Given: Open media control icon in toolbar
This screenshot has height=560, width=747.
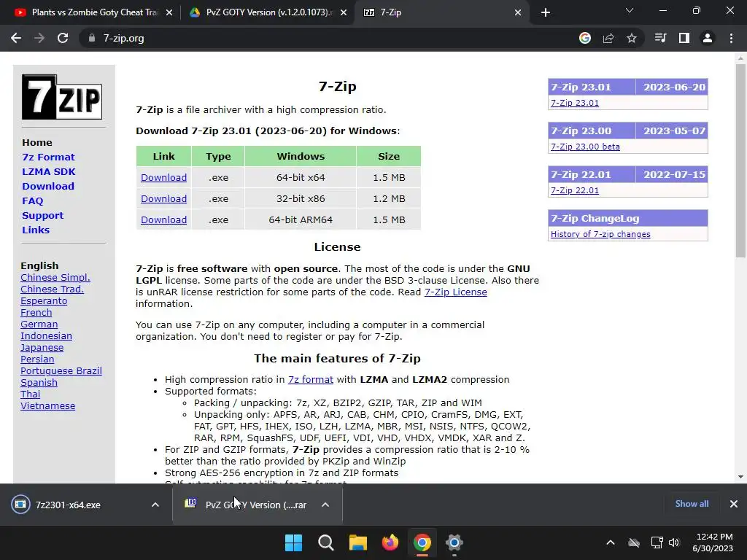Looking at the screenshot, I should [x=660, y=38].
